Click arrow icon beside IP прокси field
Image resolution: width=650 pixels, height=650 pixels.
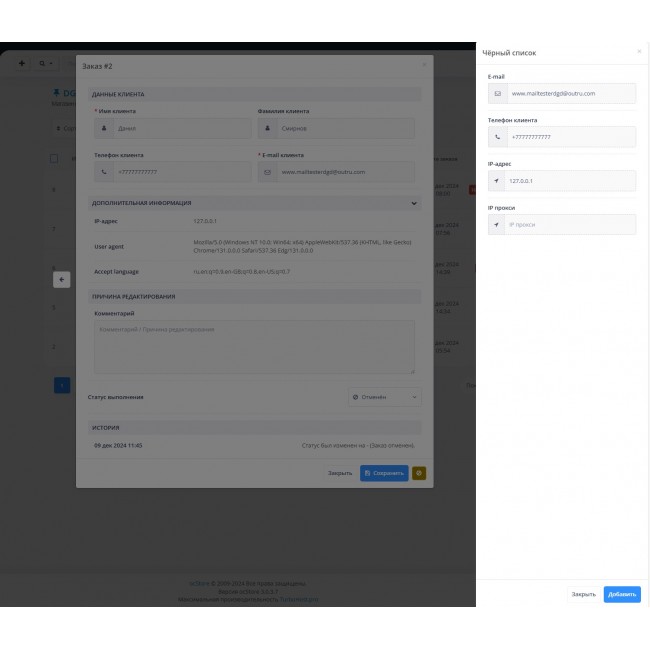pos(497,225)
